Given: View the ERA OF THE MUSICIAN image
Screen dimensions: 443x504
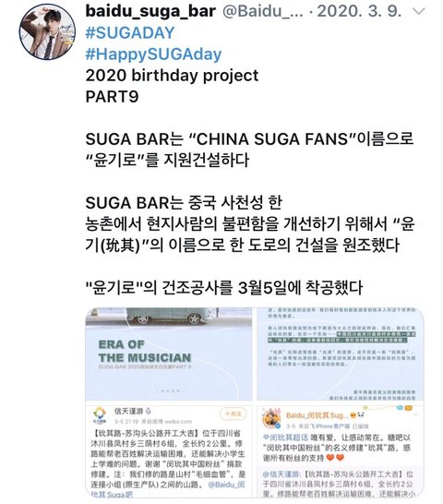Looking at the screenshot, I should [x=169, y=354].
